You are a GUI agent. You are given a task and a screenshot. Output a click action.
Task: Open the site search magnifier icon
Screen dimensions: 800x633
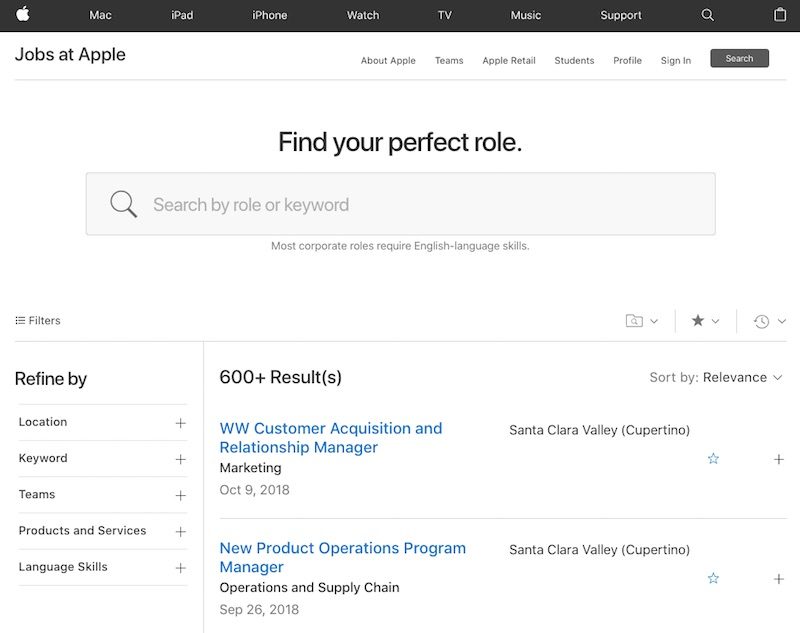click(708, 15)
